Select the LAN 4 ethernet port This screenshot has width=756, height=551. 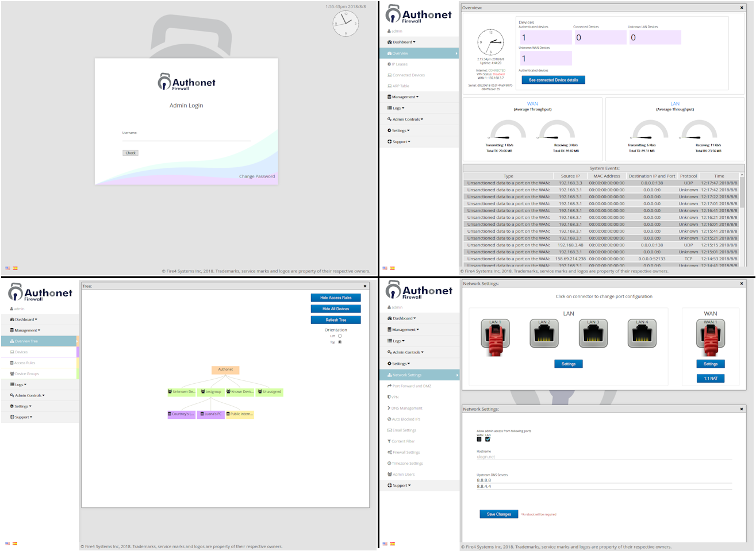(642, 334)
